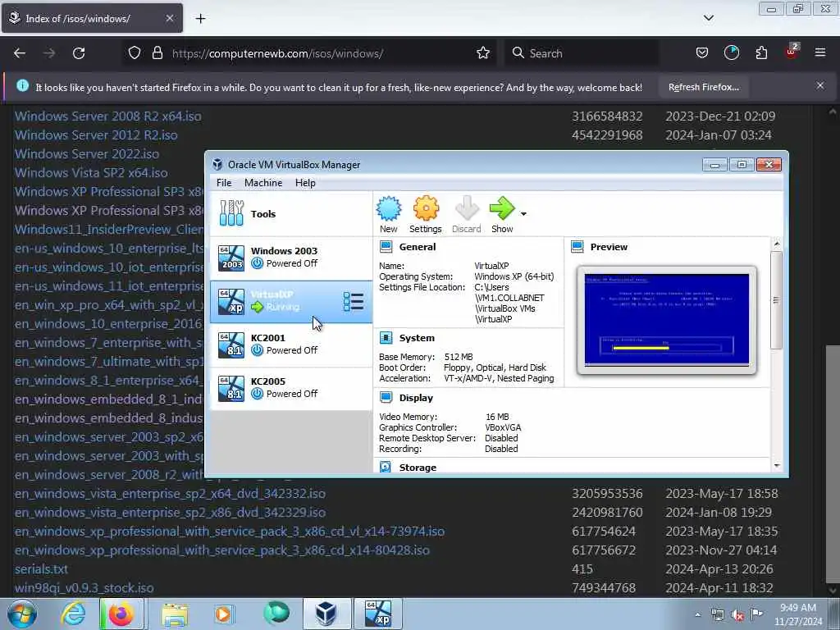This screenshot has width=840, height=630.
Task: Open Windows Server 2008 R2 x64.iso link
Action: coord(107,116)
